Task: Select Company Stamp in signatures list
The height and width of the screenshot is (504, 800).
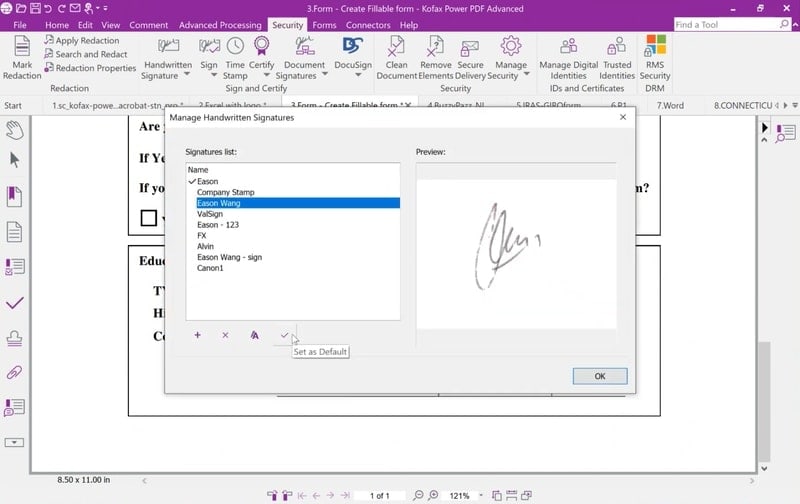Action: point(226,192)
